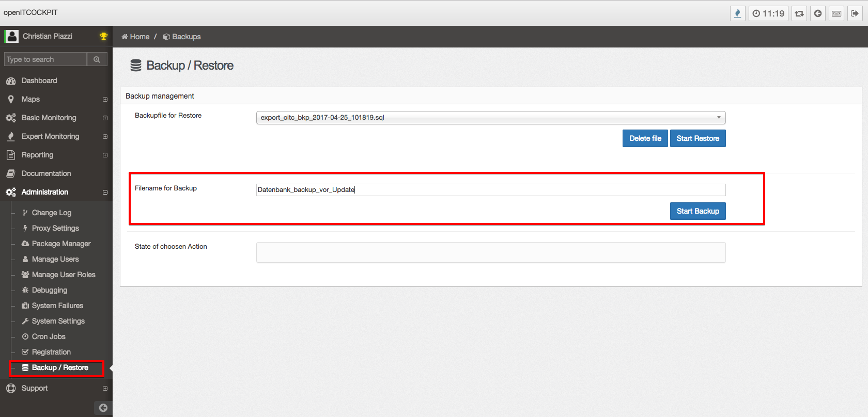Click the chess-piece expert monitoring icon in top bar
The image size is (868, 417).
click(x=738, y=13)
